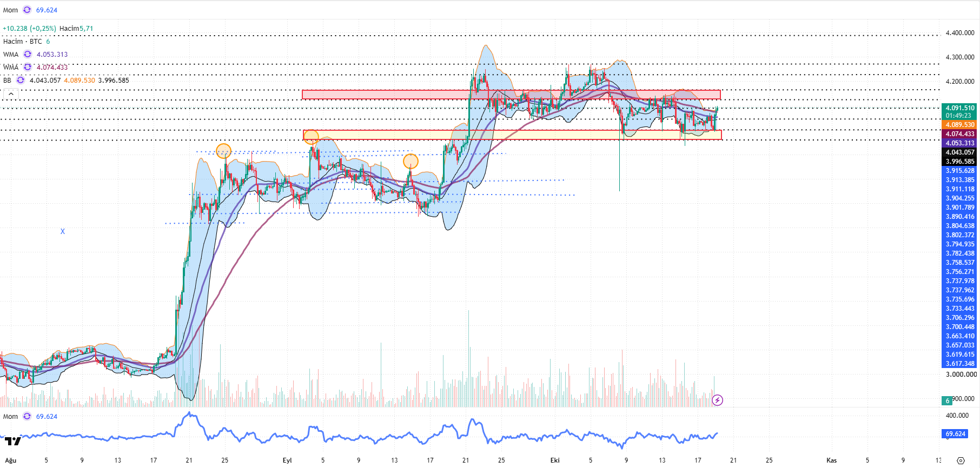980x468 pixels.
Task: Click the Eki month label on time axis
Action: click(555, 460)
